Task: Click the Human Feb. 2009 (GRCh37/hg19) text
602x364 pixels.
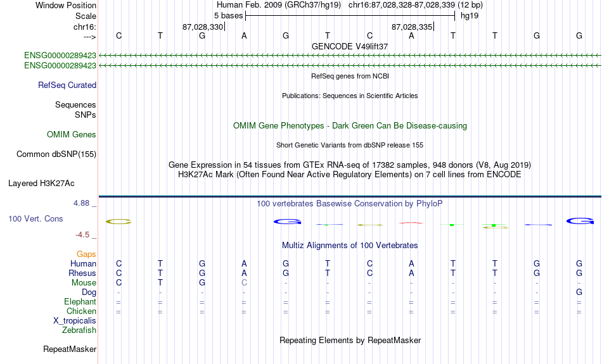Action: tap(279, 5)
